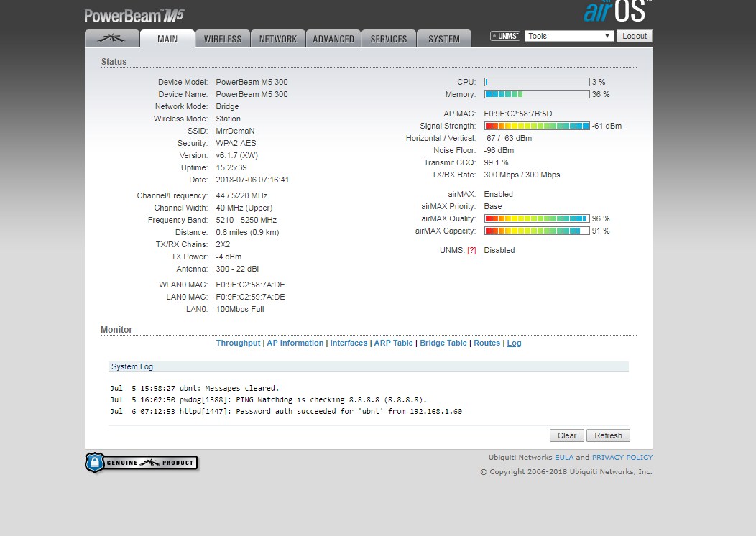Viewport: 756px width, 536px height.
Task: Click antenna value 300 - 22 dBi
Action: (x=237, y=269)
